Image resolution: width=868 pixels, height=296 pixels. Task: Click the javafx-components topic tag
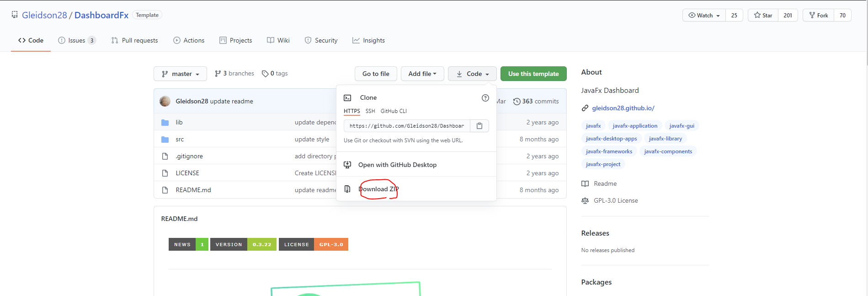[x=668, y=151]
